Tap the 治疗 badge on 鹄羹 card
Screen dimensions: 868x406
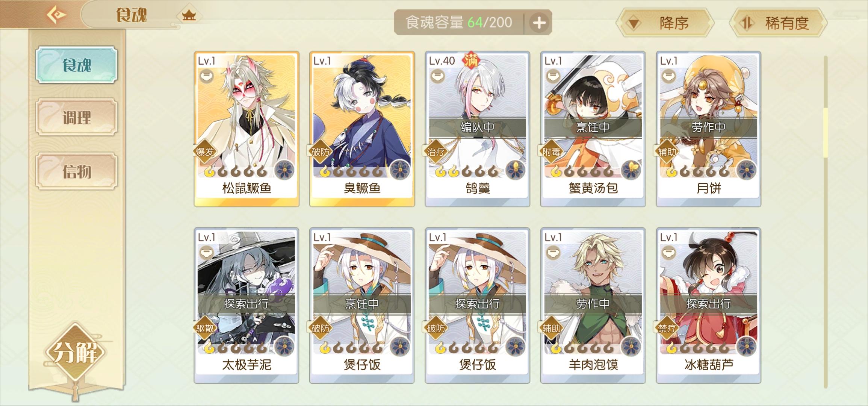436,152
